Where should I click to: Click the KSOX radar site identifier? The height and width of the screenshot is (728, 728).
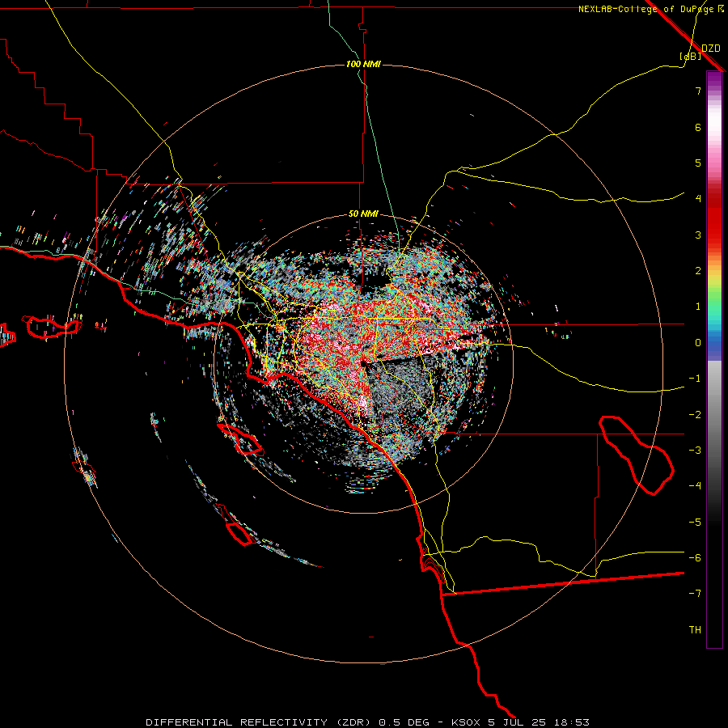point(466,722)
